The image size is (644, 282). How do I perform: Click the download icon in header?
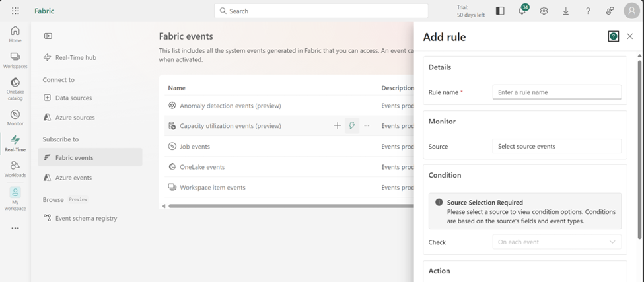pos(565,11)
